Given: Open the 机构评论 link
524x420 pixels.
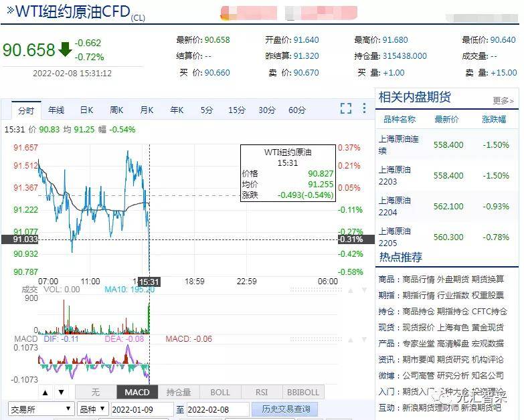Looking at the screenshot, I should 488,360.
